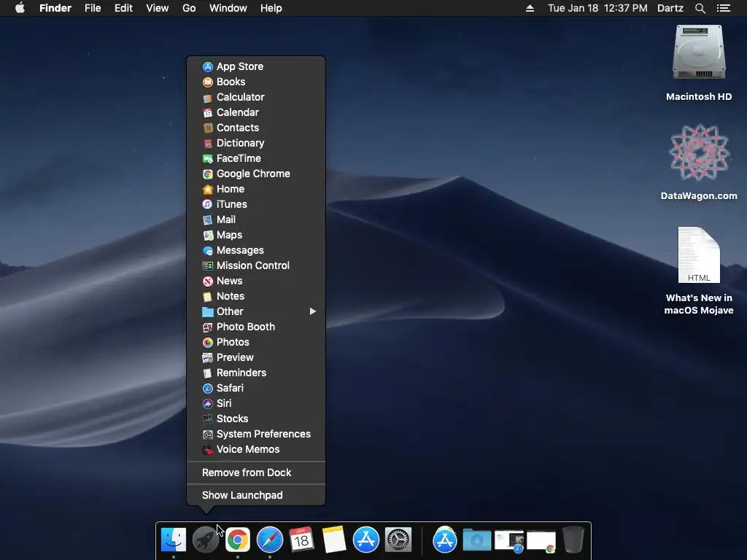
Task: Open the Applications folder stack in Dock
Action: point(444,540)
